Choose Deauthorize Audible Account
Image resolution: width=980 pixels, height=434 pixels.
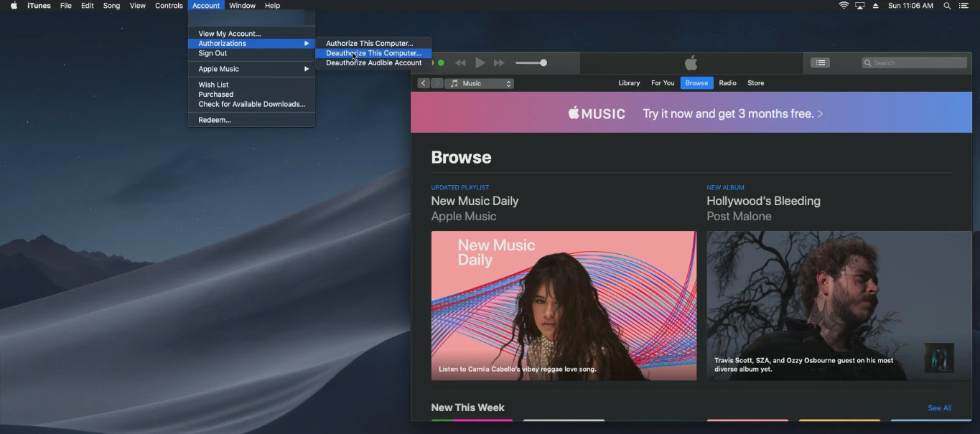[373, 63]
